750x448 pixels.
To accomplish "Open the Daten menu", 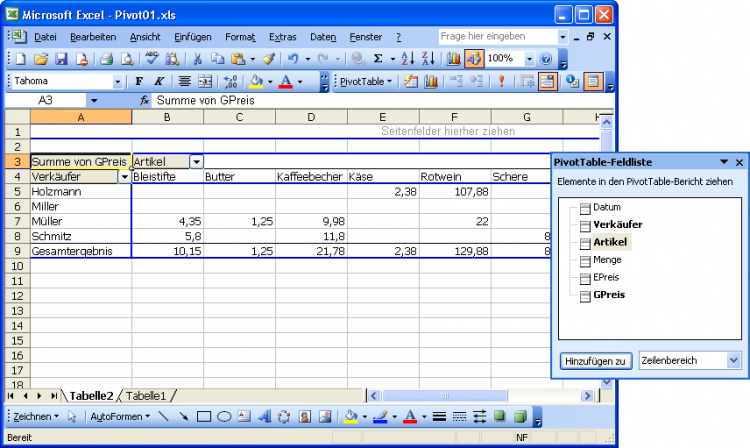I will pyautogui.click(x=323, y=36).
